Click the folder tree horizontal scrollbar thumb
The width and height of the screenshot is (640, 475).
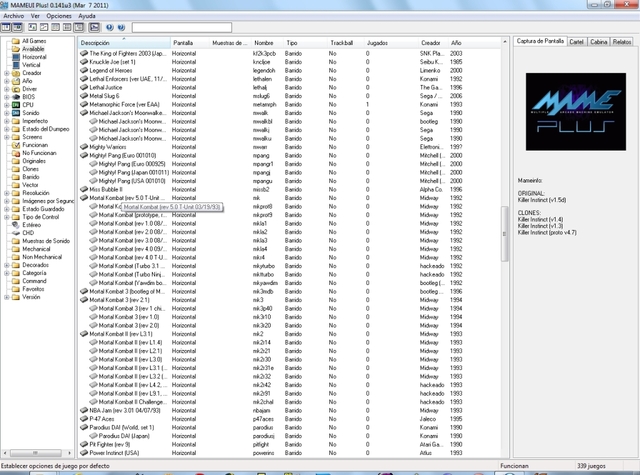pos(35,453)
